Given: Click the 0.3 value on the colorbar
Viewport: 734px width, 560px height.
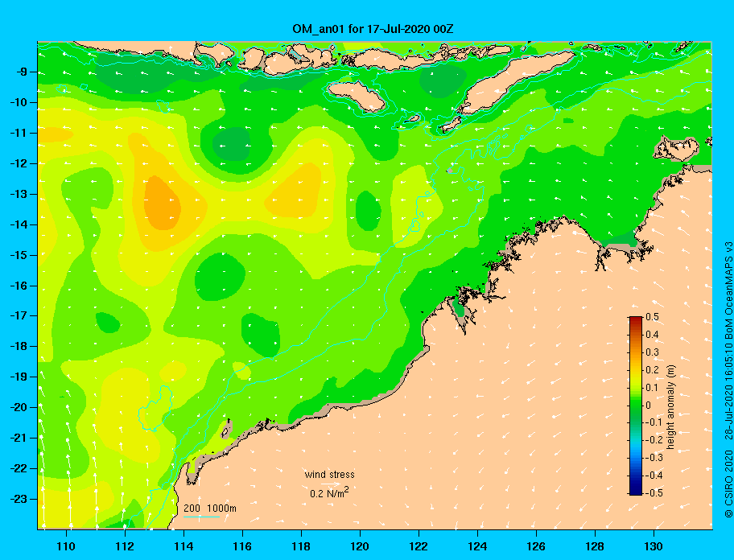Looking at the screenshot, I should pyautogui.click(x=652, y=352).
